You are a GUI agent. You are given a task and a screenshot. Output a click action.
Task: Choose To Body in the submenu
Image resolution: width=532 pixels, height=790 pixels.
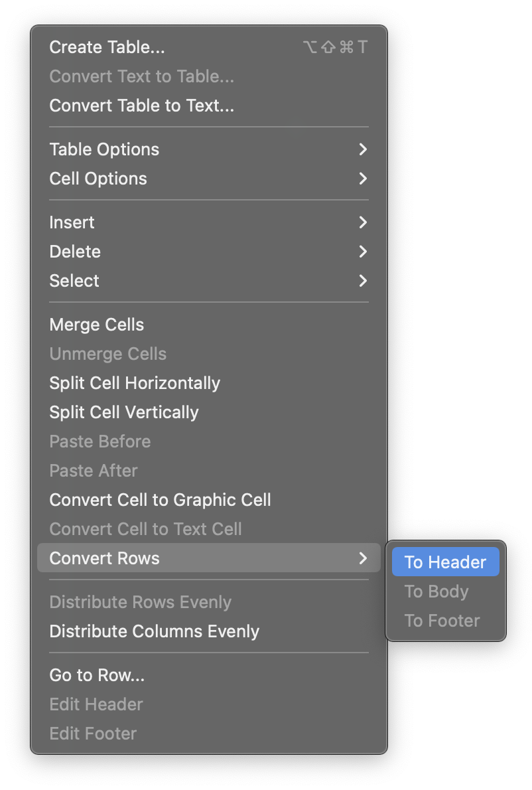pos(436,592)
